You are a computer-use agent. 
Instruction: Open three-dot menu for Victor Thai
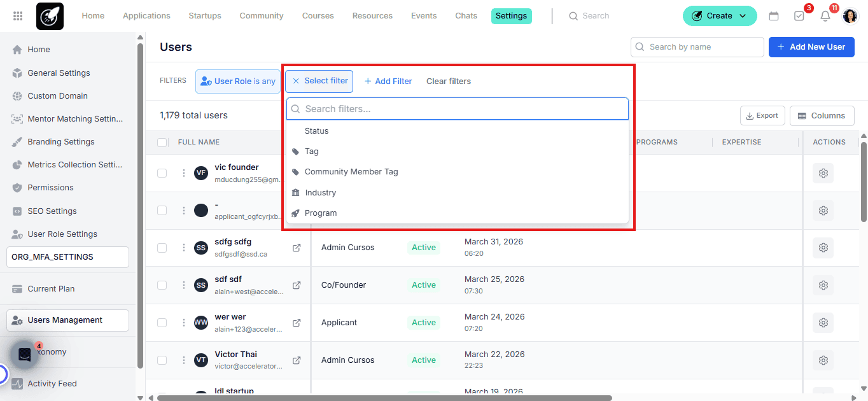coord(183,360)
